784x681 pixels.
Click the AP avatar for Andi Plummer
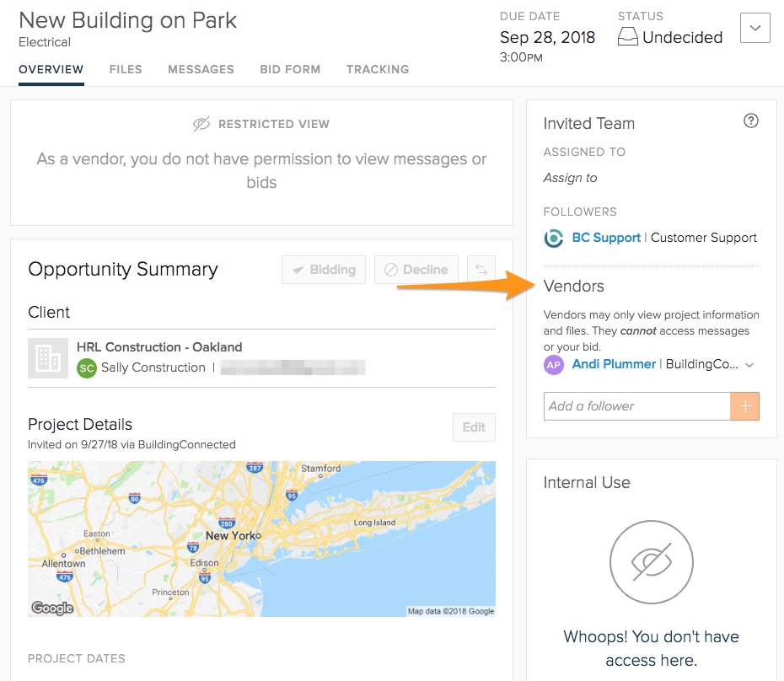pos(554,365)
